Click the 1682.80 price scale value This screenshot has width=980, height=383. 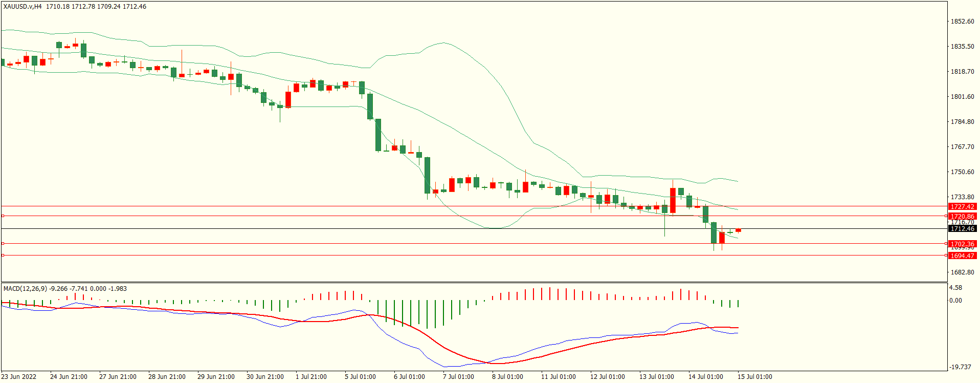962,272
